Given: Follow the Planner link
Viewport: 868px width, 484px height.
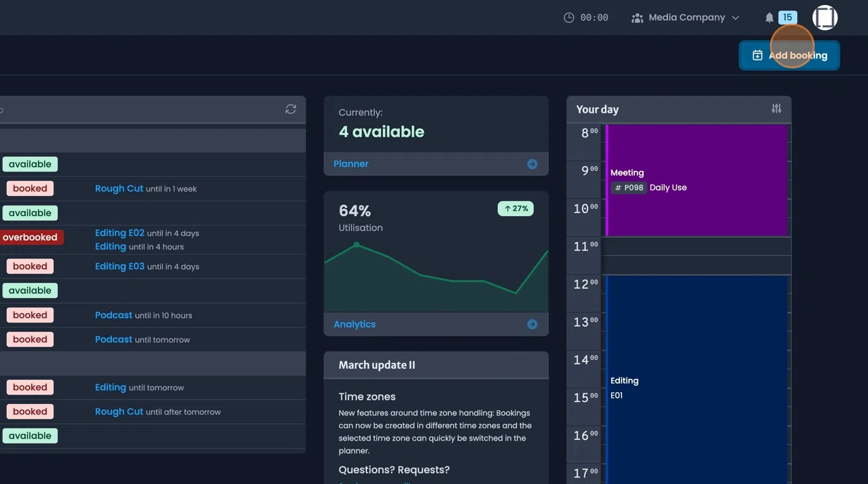Looking at the screenshot, I should 350,163.
